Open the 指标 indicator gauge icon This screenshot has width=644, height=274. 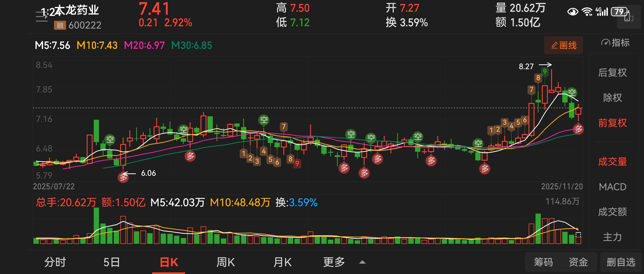click(x=605, y=43)
